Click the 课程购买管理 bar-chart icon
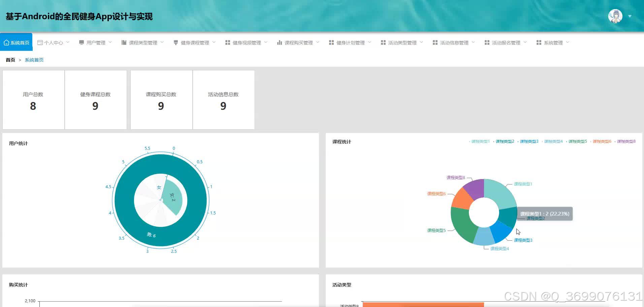The width and height of the screenshot is (644, 307). click(280, 42)
